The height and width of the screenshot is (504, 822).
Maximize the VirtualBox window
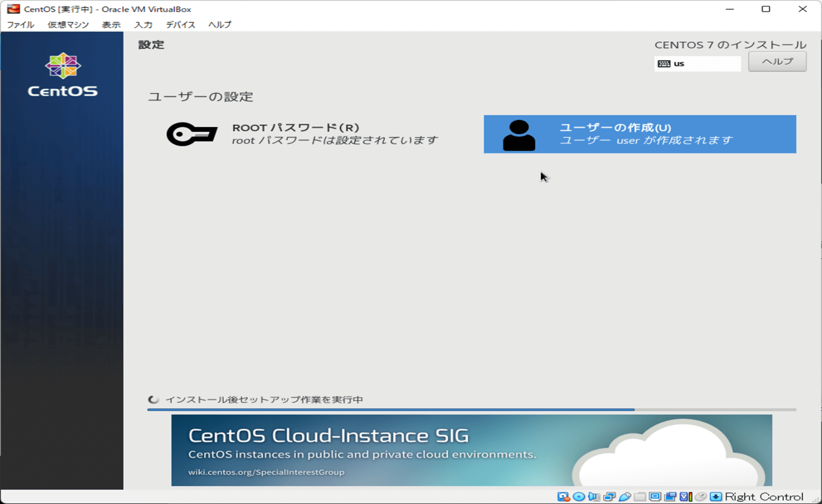766,9
